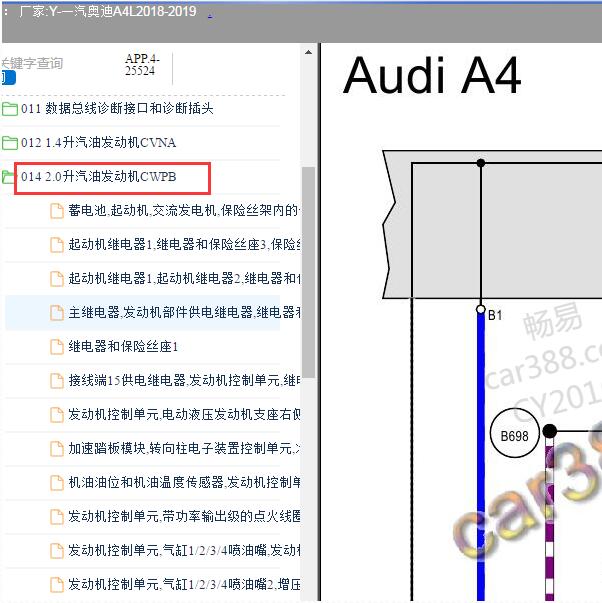Click the page icon beside 蓄电池,起动机,交流发电机
602x603 pixels.
pos(57,211)
